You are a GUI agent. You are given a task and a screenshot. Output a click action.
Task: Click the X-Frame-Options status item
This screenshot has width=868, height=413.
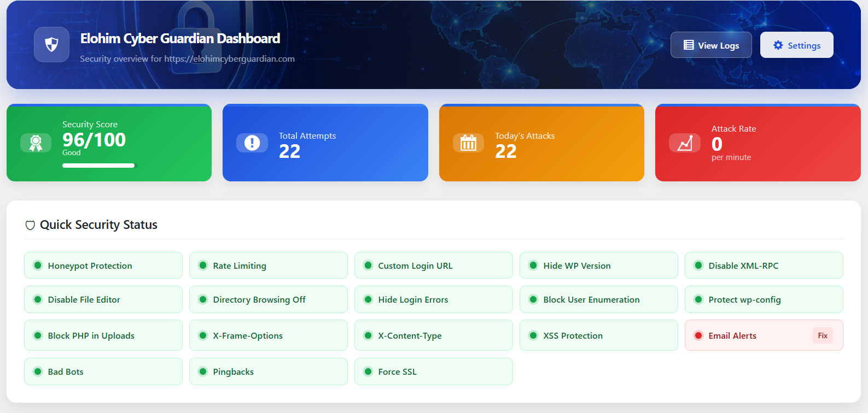[269, 335]
